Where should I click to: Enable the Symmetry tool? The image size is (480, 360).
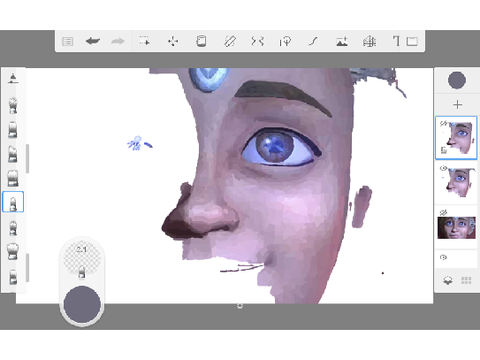[258, 41]
